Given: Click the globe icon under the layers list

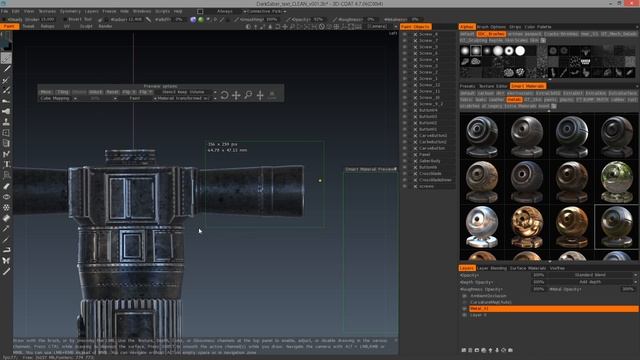Looking at the screenshot, I should [x=484, y=350].
